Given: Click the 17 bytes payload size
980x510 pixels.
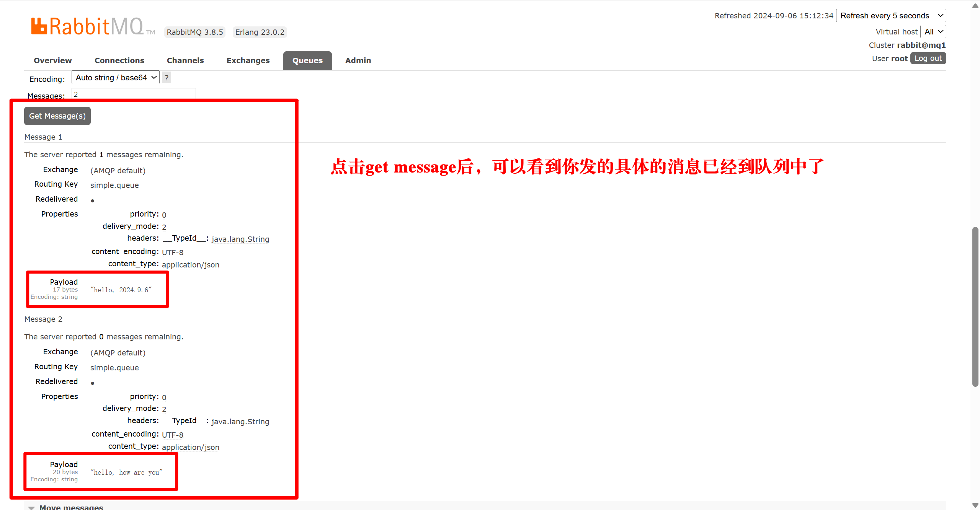Looking at the screenshot, I should click(x=65, y=290).
